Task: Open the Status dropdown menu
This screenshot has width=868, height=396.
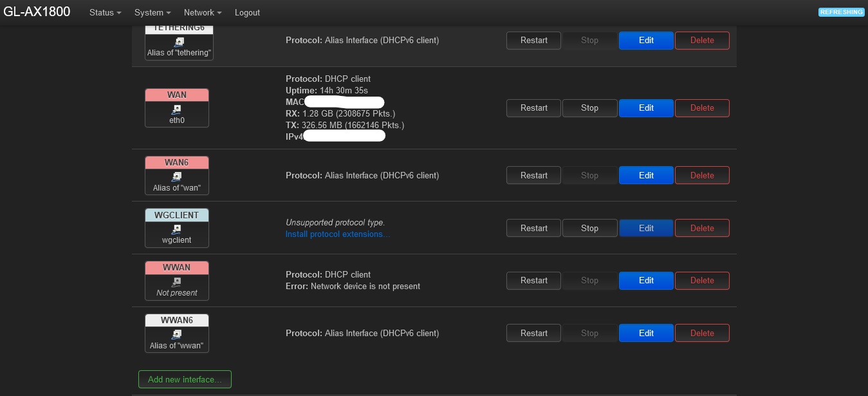Action: tap(105, 12)
